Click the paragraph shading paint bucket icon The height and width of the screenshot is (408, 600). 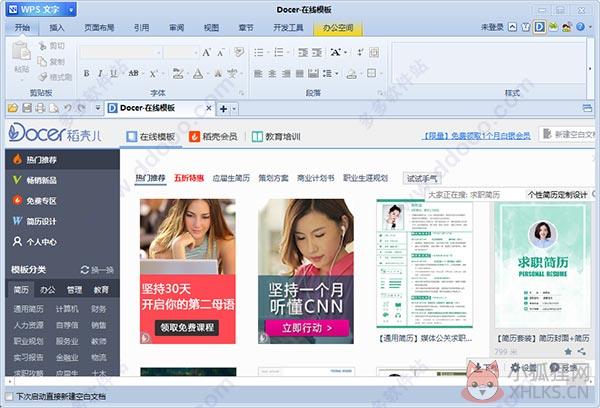point(351,73)
